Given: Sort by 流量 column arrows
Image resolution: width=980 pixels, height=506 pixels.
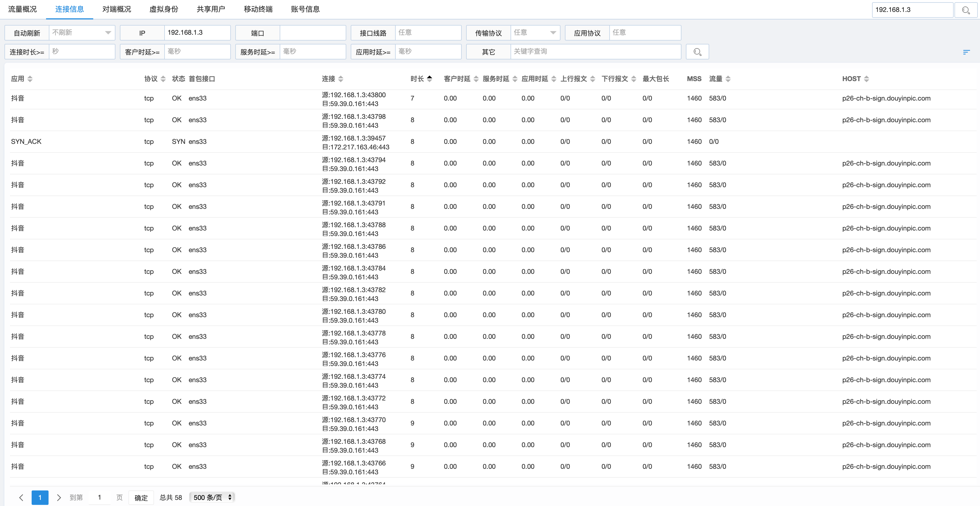Looking at the screenshot, I should (728, 79).
